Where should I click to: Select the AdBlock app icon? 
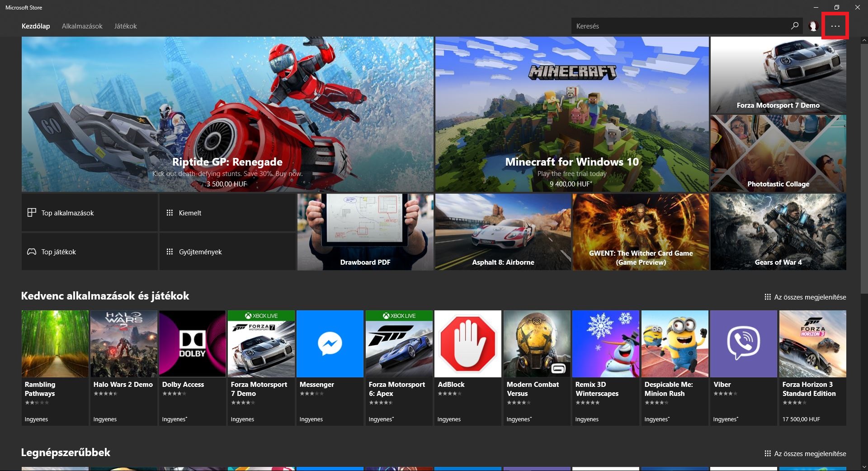467,344
